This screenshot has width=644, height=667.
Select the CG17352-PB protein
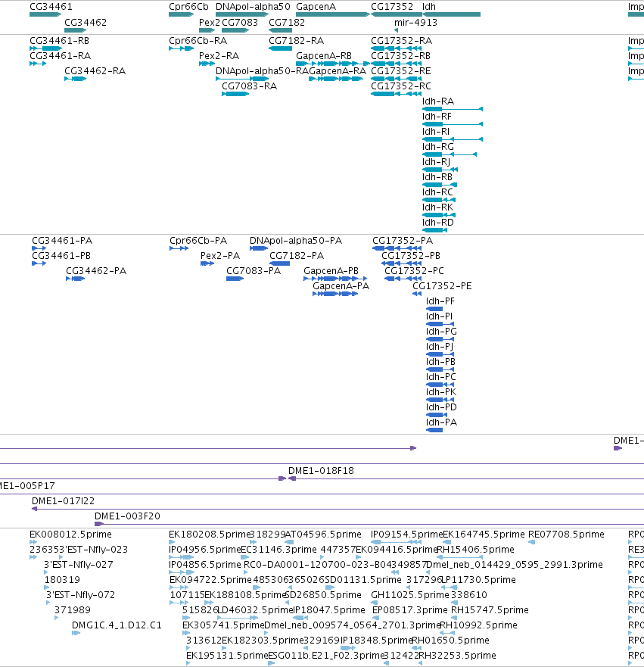(x=402, y=263)
